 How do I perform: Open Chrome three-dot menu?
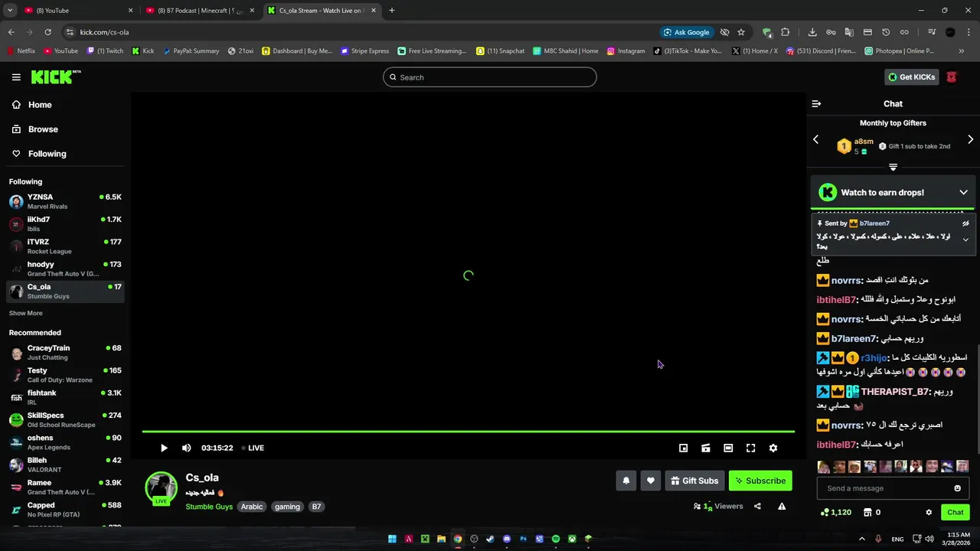tap(969, 32)
